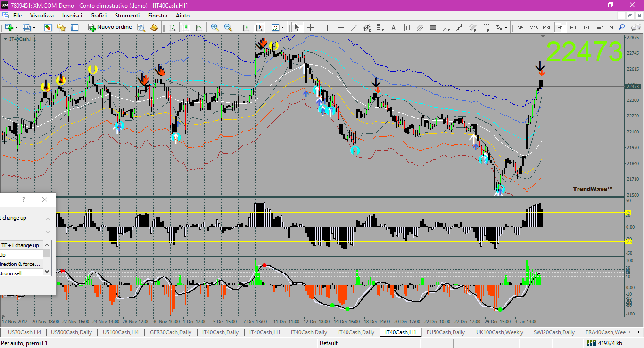Open the profiles icon
This screenshot has width=644, height=348.
pos(26,27)
